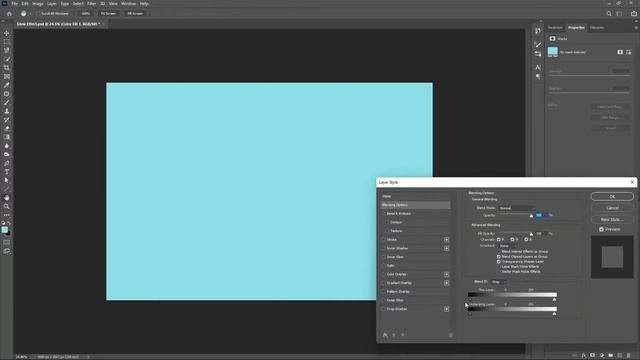Enable the Stroke effect checkbox
Screen dimensions: 640x360
coord(384,240)
